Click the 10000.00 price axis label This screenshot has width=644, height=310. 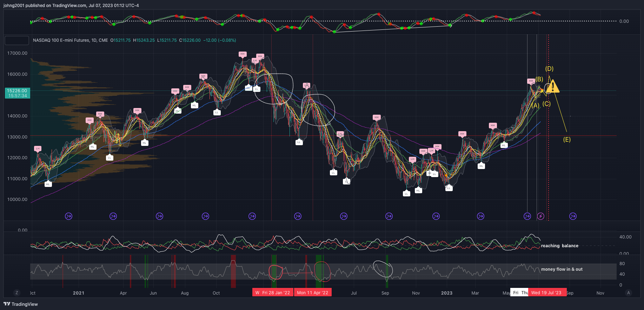click(17, 200)
